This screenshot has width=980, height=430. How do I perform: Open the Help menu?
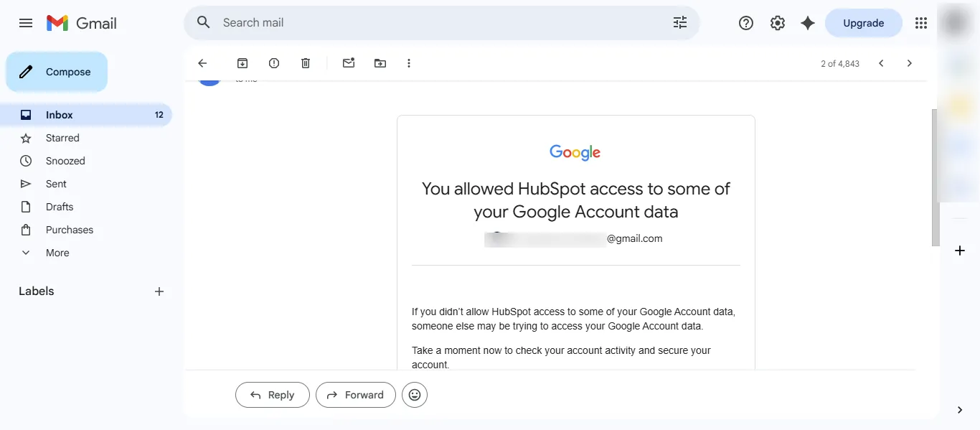coord(745,22)
